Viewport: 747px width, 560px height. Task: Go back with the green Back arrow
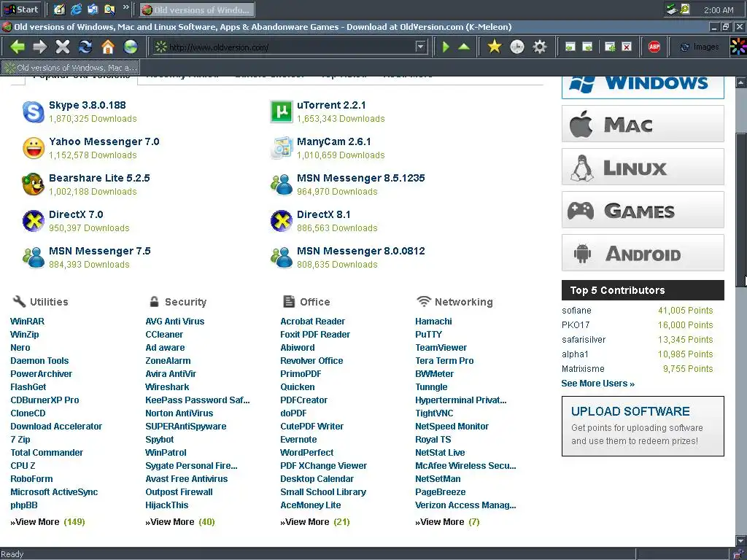(18, 47)
